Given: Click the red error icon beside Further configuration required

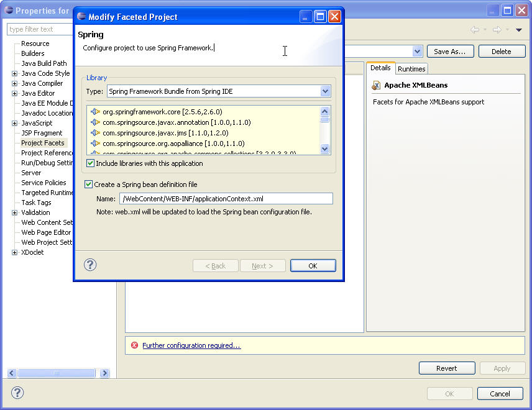Looking at the screenshot, I should [x=135, y=345].
